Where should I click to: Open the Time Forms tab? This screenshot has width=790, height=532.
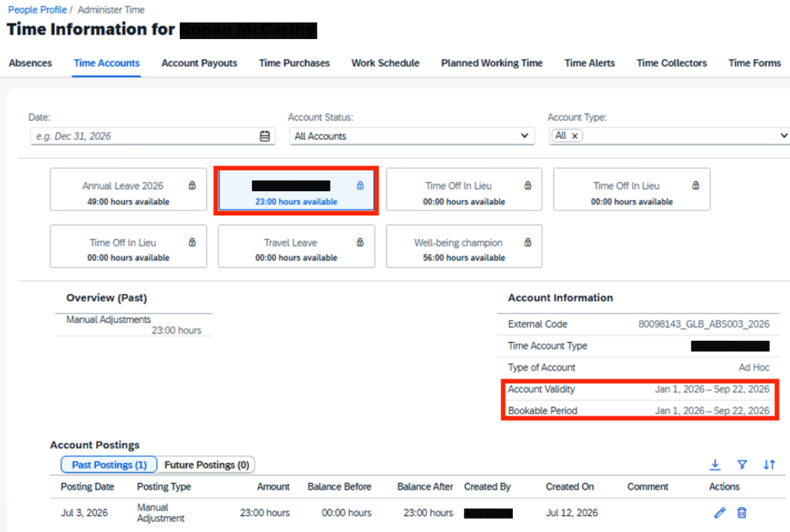point(754,63)
